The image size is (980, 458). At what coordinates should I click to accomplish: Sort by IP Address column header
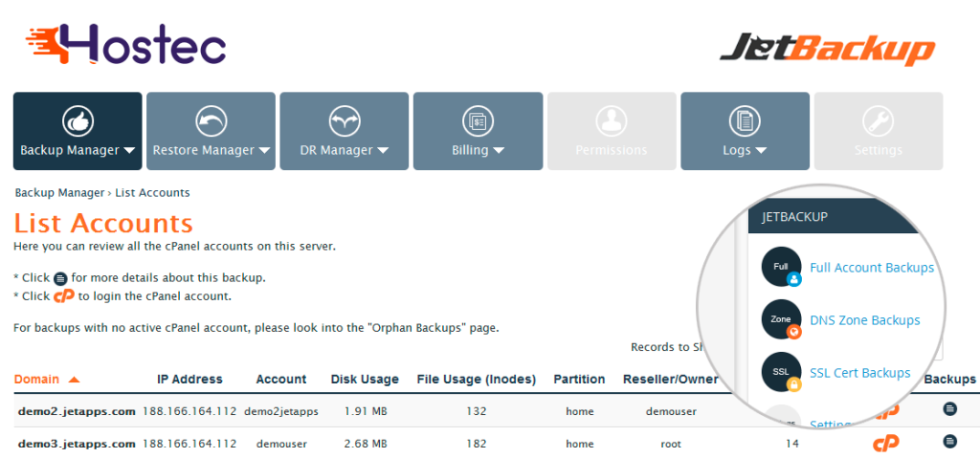[189, 380]
